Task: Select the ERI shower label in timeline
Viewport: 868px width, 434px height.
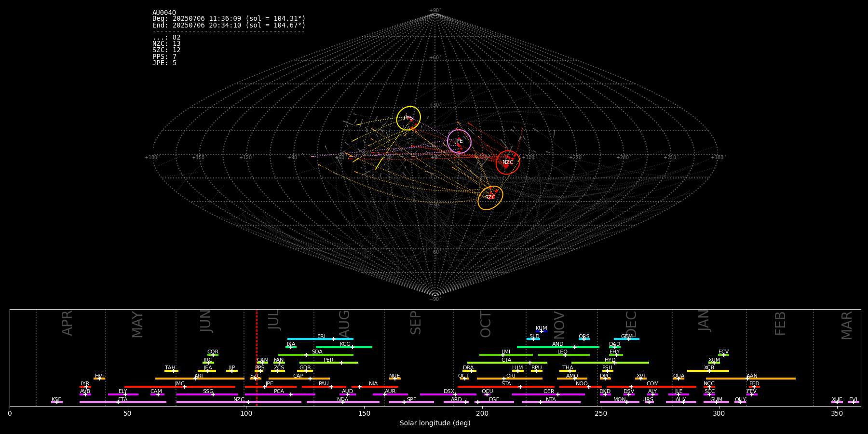Action: (322, 337)
